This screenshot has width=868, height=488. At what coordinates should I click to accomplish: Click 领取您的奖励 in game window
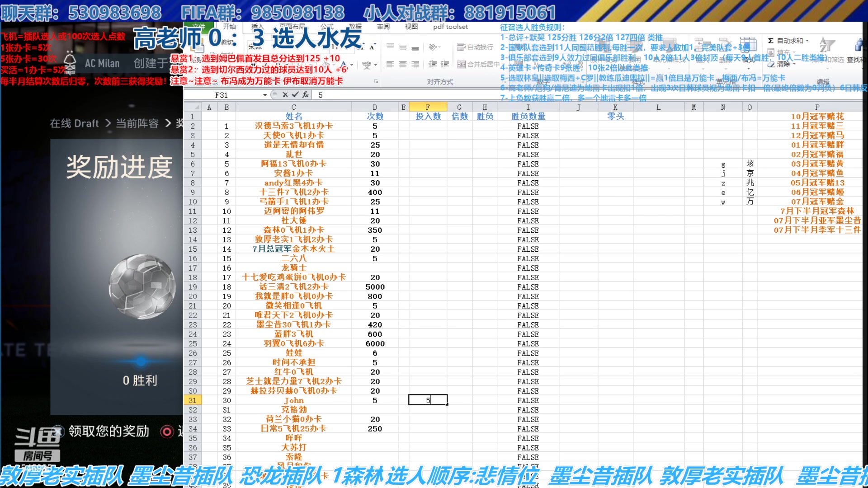(109, 431)
